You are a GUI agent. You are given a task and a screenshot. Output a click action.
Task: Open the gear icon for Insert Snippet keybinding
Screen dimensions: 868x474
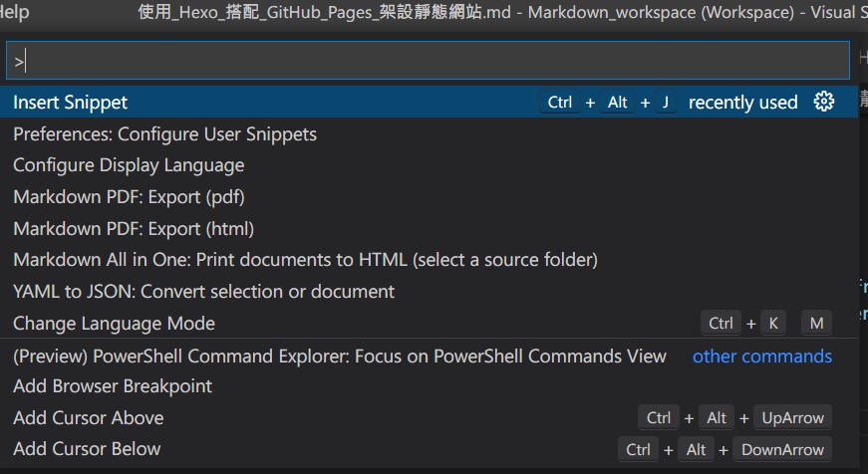point(824,102)
